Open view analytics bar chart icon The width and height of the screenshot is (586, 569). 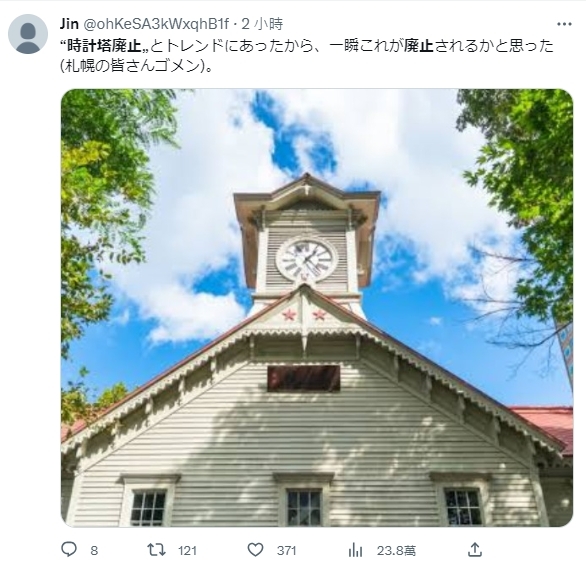[x=355, y=550]
